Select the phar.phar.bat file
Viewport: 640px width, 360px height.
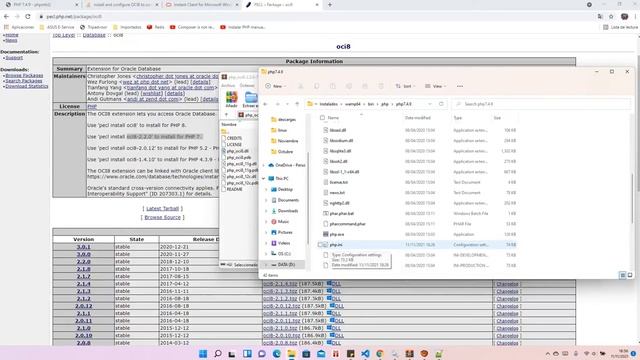click(x=342, y=213)
